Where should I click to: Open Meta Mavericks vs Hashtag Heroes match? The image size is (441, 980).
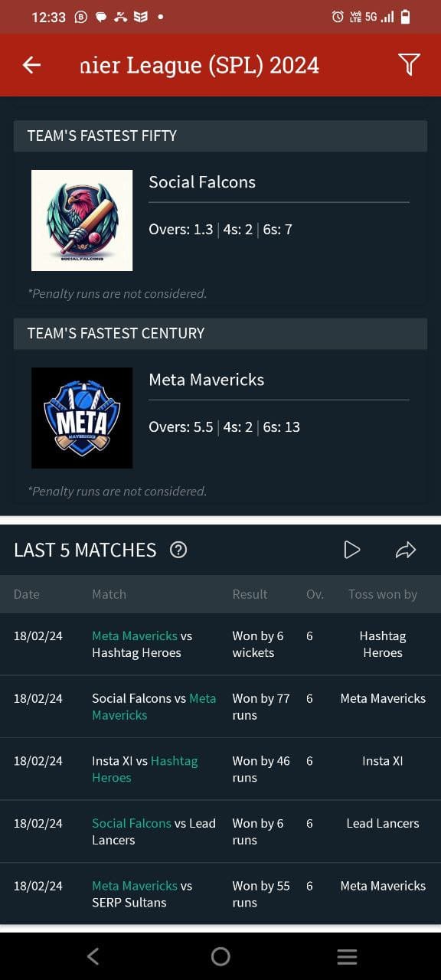(220, 644)
